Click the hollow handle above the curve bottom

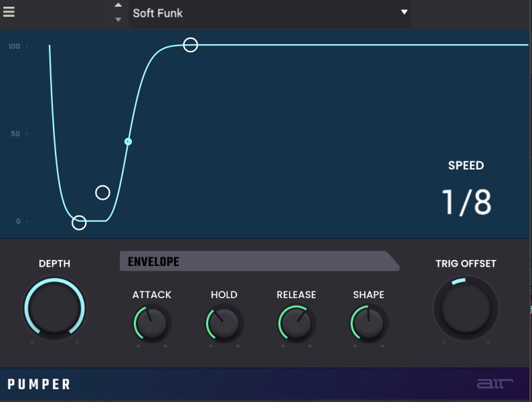[102, 193]
